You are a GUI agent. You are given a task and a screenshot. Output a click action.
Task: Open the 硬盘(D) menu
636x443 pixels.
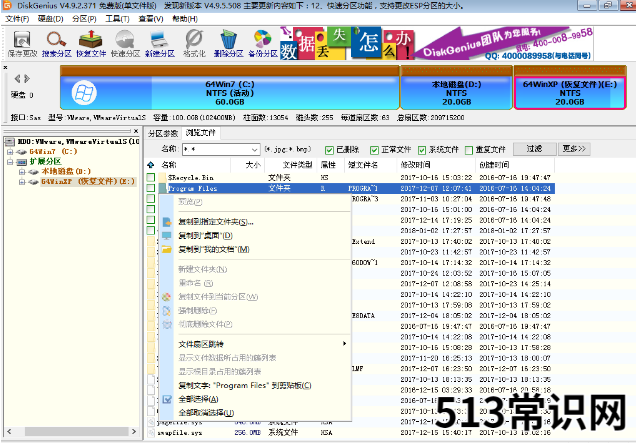coord(51,19)
